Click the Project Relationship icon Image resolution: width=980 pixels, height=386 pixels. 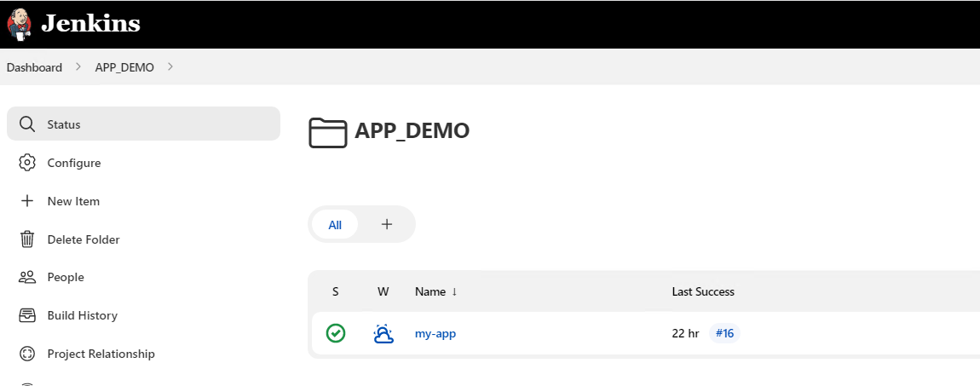click(27, 354)
